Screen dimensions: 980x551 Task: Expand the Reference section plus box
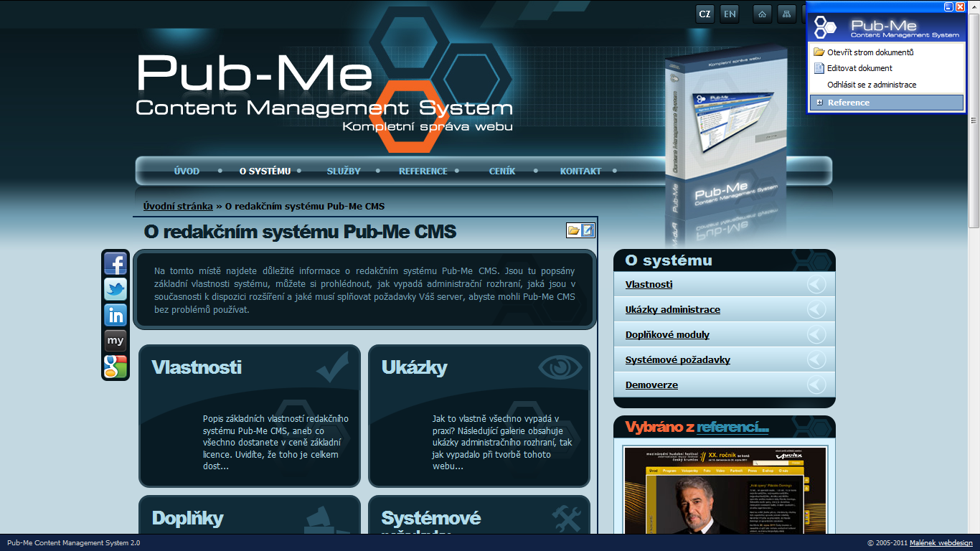[819, 103]
